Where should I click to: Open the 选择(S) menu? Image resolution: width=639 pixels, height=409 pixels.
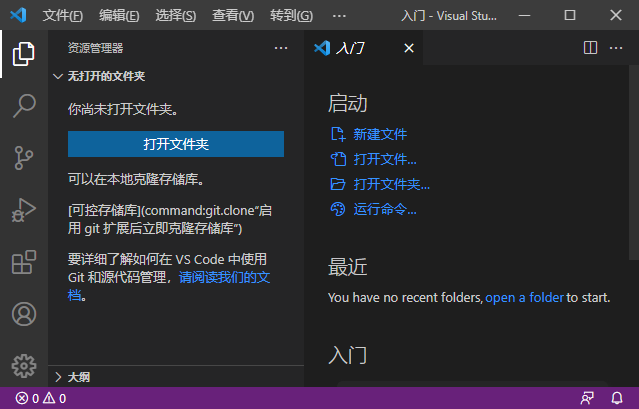[x=176, y=15]
